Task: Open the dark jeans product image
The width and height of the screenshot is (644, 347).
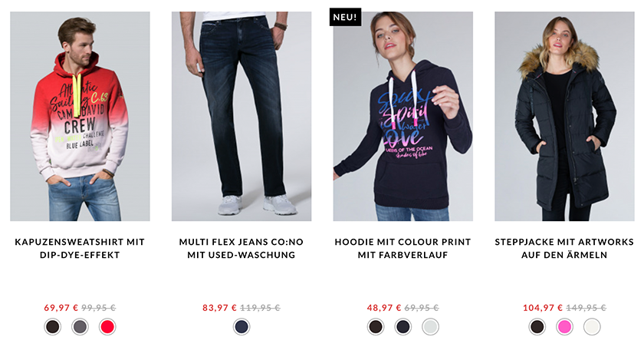Action: click(x=242, y=117)
